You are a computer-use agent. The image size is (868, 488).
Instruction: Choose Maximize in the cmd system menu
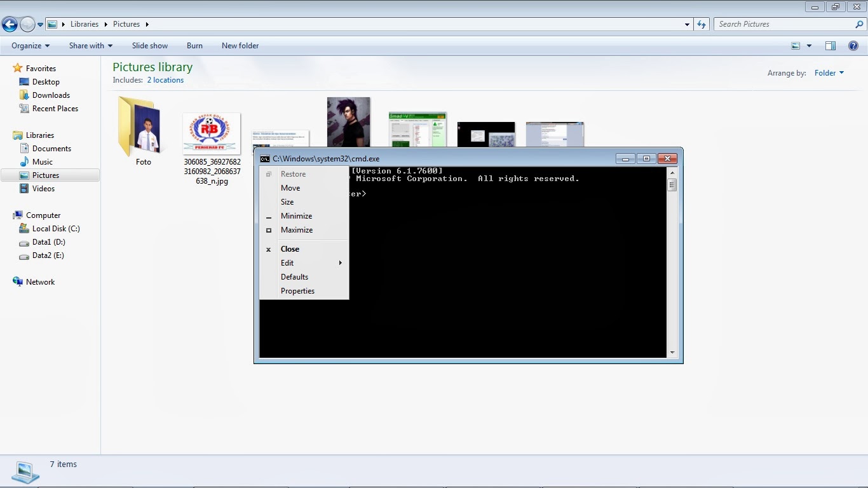coord(304,230)
